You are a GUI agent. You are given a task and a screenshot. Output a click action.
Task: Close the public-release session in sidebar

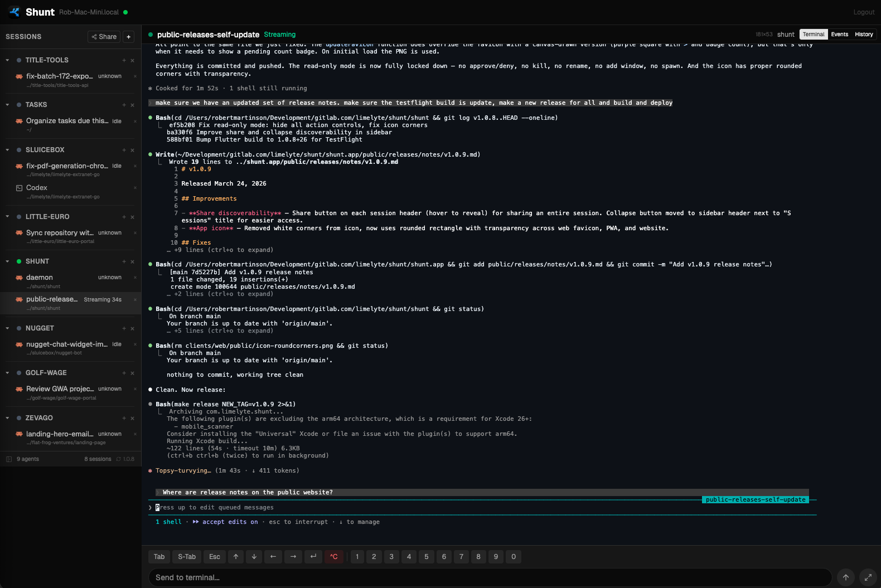tap(135, 299)
